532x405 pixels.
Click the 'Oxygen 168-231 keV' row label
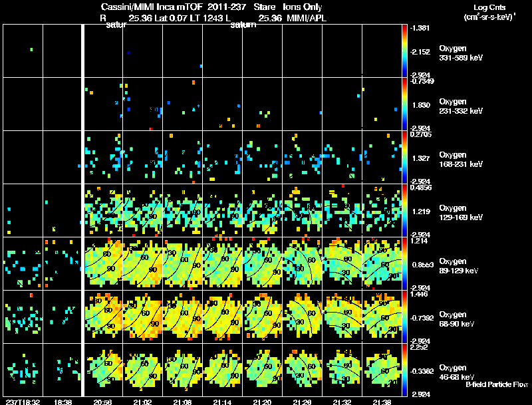(461, 160)
